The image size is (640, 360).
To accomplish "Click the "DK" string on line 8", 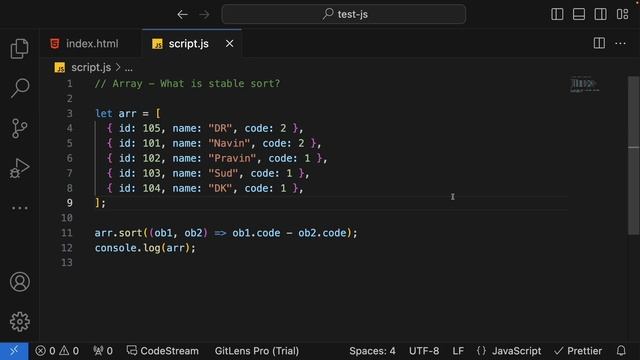I will (220, 188).
